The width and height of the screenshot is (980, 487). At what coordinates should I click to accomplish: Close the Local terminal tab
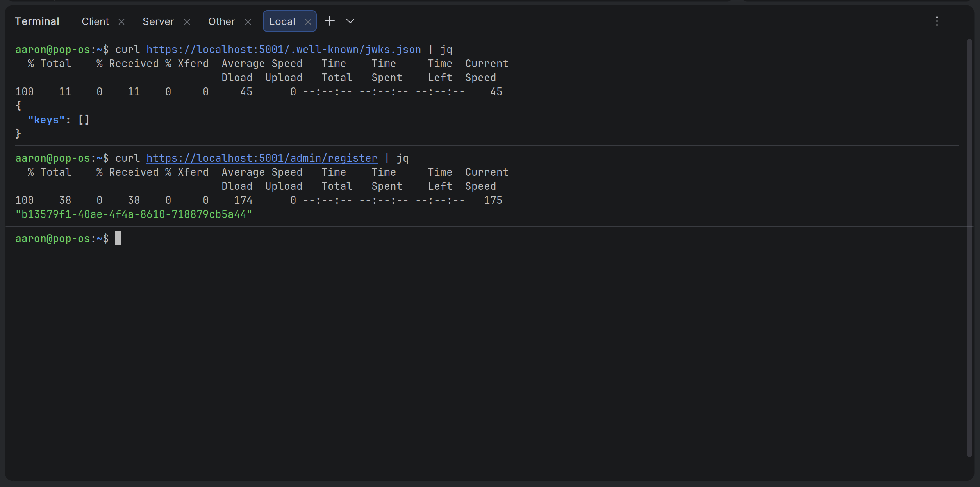coord(308,22)
